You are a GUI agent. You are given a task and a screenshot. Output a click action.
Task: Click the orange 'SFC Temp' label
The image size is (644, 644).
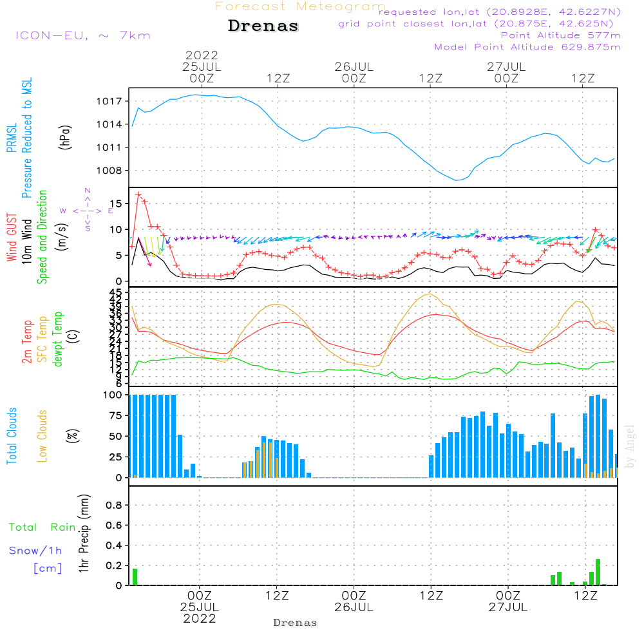pos(43,339)
